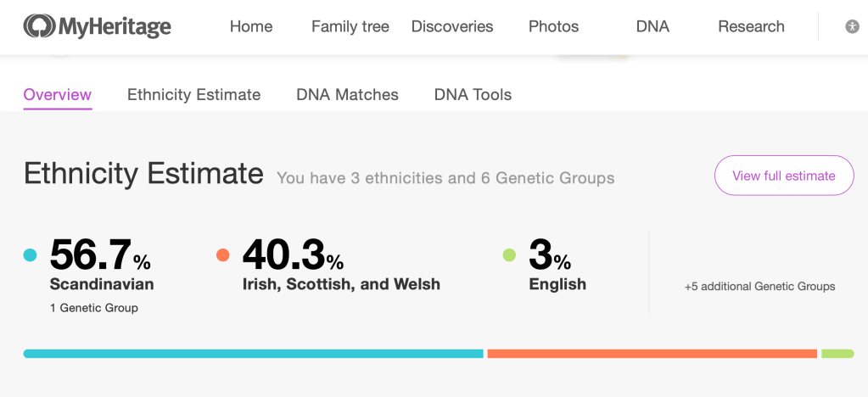Viewport: 868px width, 397px height.
Task: Click the blue Scandinavian dot
Action: pyautogui.click(x=31, y=254)
